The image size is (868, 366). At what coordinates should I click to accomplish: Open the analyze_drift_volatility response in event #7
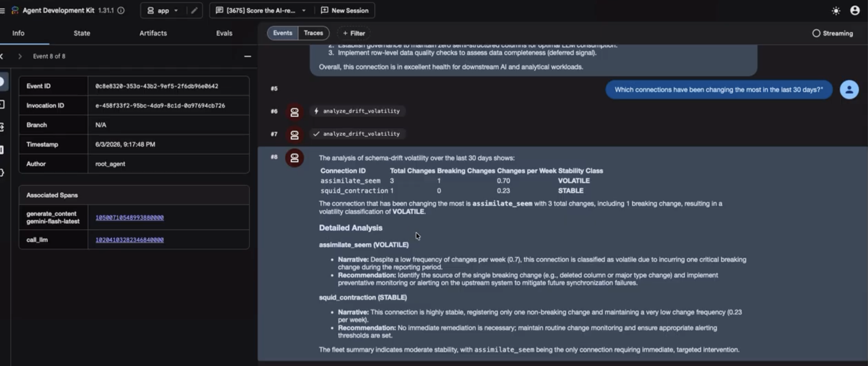click(357, 134)
